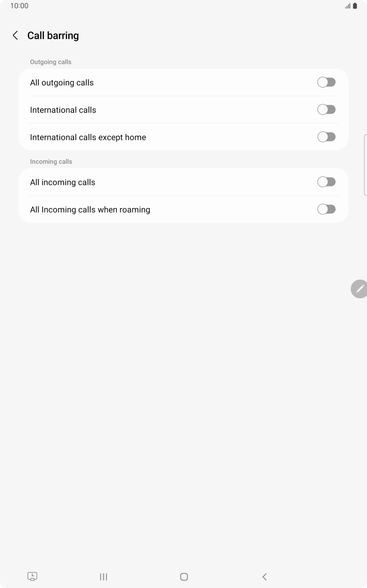Tap the signal strength status icon
The height and width of the screenshot is (588, 367).
click(x=347, y=6)
